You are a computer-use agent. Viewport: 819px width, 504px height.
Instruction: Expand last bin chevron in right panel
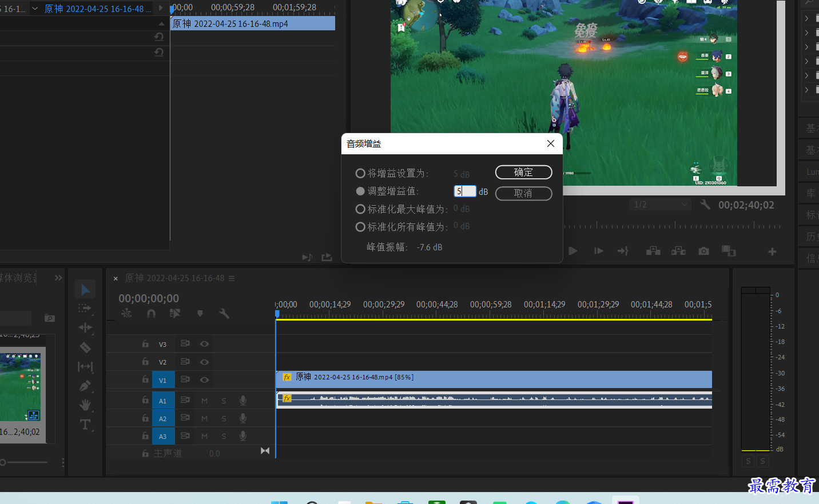coord(806,90)
